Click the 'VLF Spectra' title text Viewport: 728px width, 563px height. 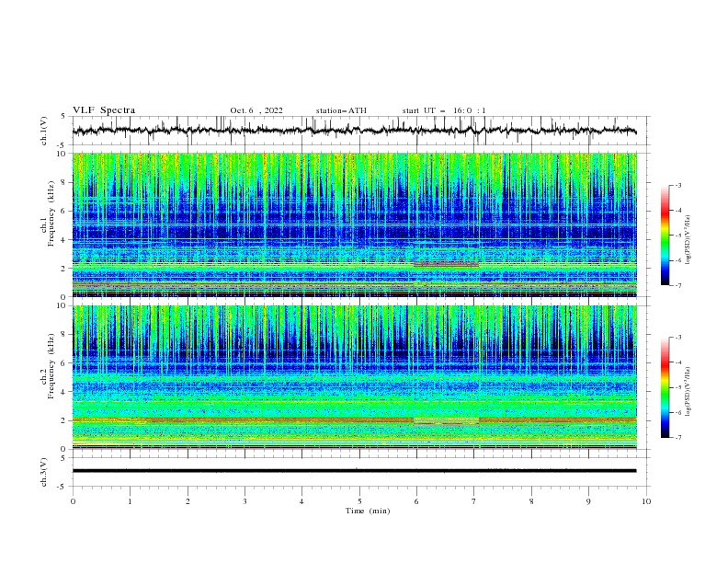point(104,110)
